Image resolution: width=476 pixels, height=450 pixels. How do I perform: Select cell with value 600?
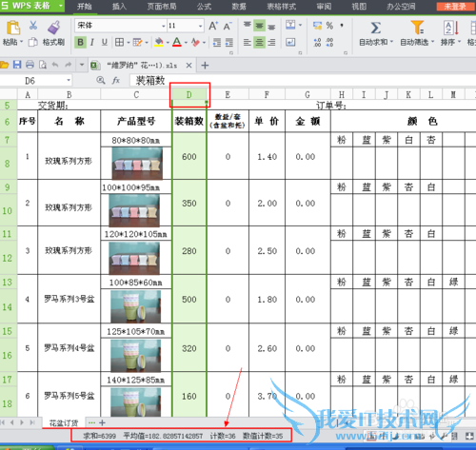(189, 156)
